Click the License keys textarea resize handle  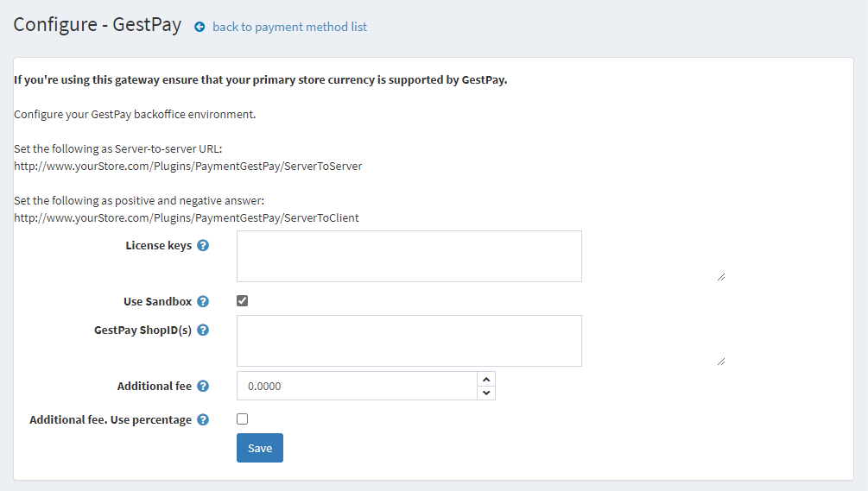pyautogui.click(x=720, y=276)
